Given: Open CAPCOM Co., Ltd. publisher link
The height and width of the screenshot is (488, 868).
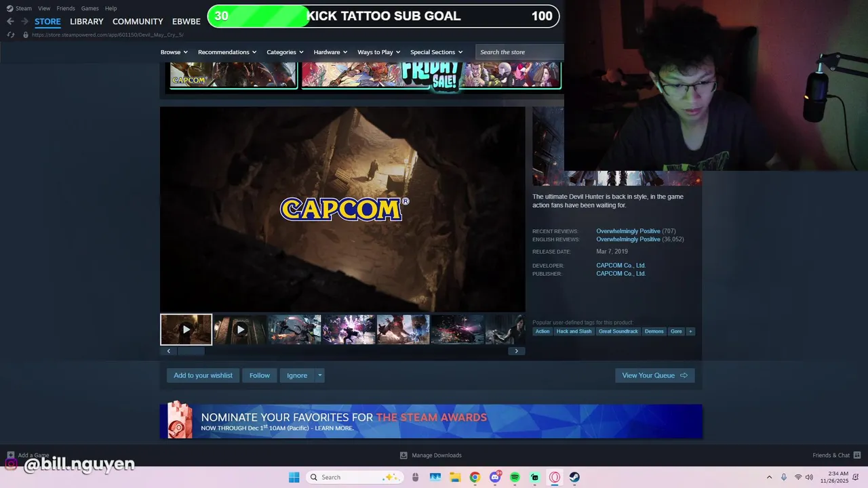Looking at the screenshot, I should [x=620, y=274].
